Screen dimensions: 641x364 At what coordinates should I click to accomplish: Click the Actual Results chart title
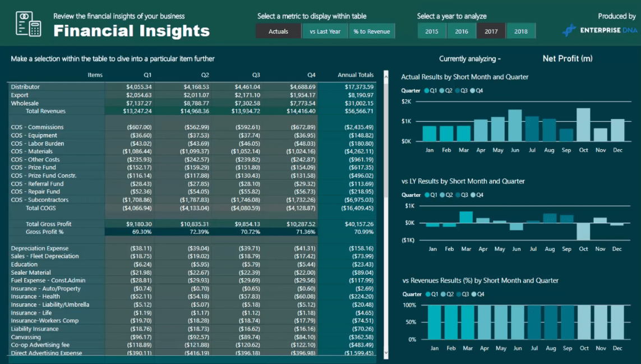(x=465, y=77)
